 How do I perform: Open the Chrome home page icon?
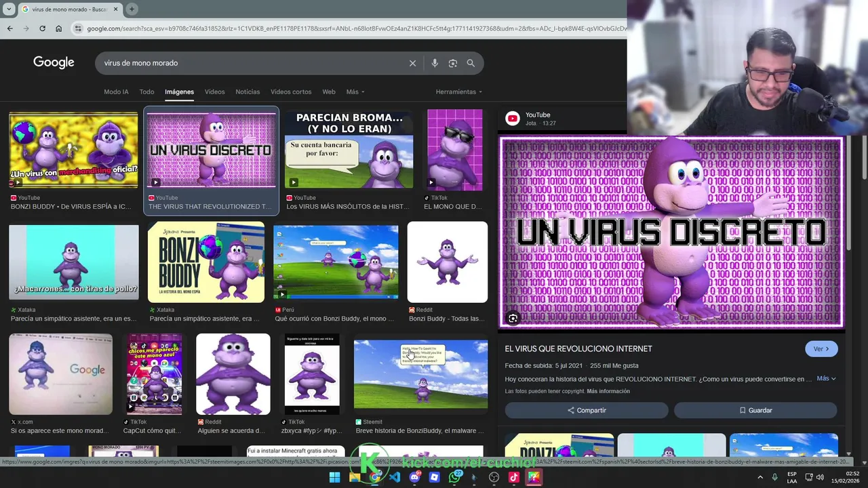click(58, 28)
